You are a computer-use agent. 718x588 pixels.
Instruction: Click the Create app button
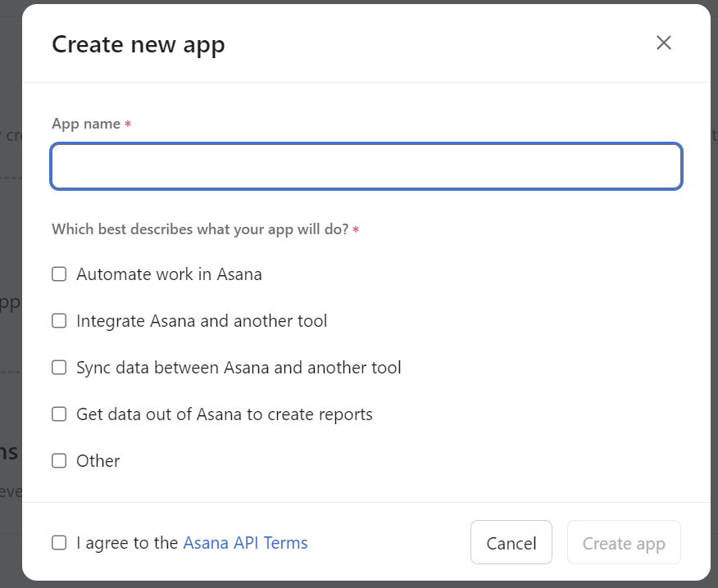pos(624,543)
